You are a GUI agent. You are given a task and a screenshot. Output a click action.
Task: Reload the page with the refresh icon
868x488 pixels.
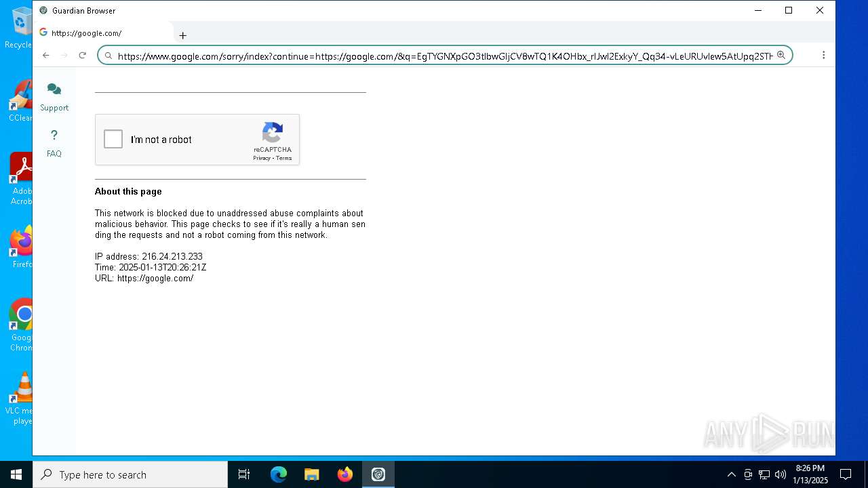[x=83, y=55]
